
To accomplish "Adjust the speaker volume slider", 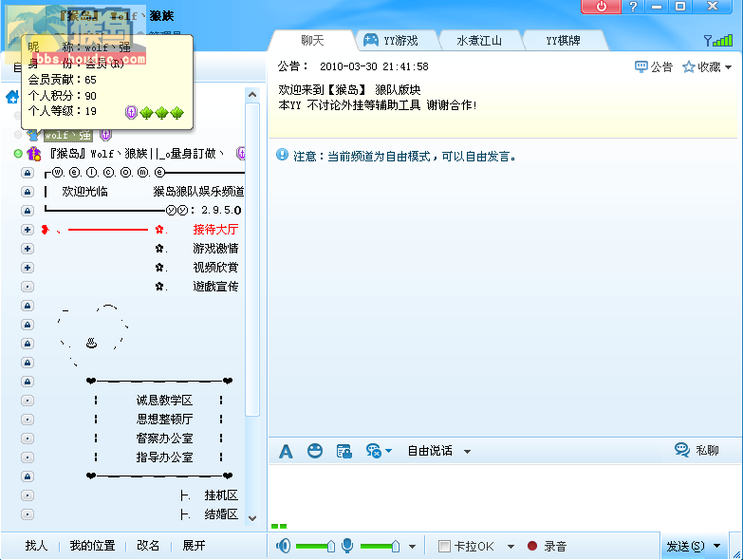I will (331, 547).
